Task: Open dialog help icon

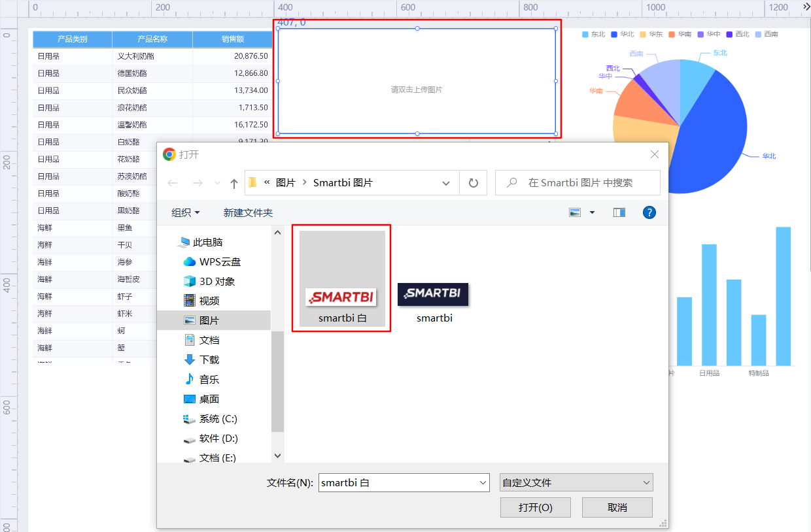Action: pyautogui.click(x=649, y=212)
